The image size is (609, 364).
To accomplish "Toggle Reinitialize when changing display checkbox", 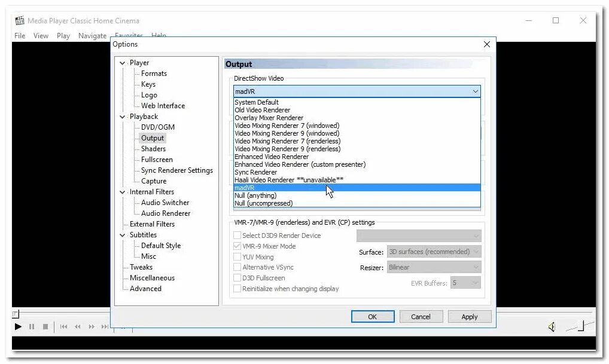I will (x=237, y=288).
